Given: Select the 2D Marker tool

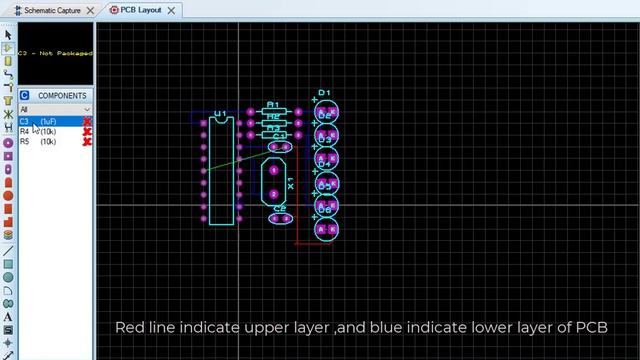Looking at the screenshot, I should (8, 343).
